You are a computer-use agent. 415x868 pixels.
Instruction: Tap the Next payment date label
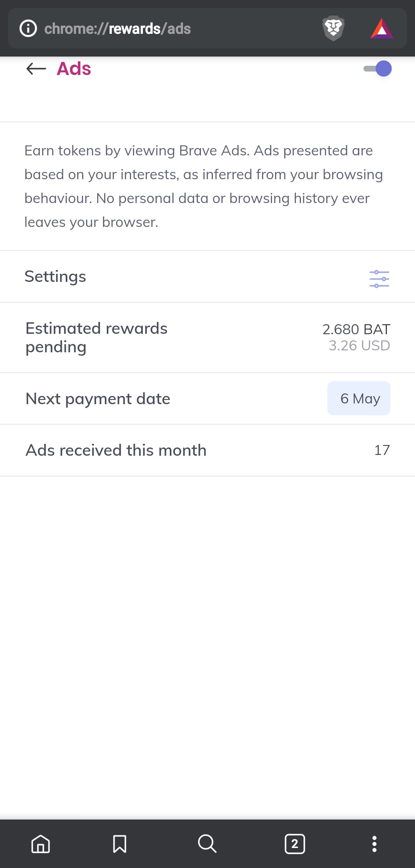click(98, 399)
